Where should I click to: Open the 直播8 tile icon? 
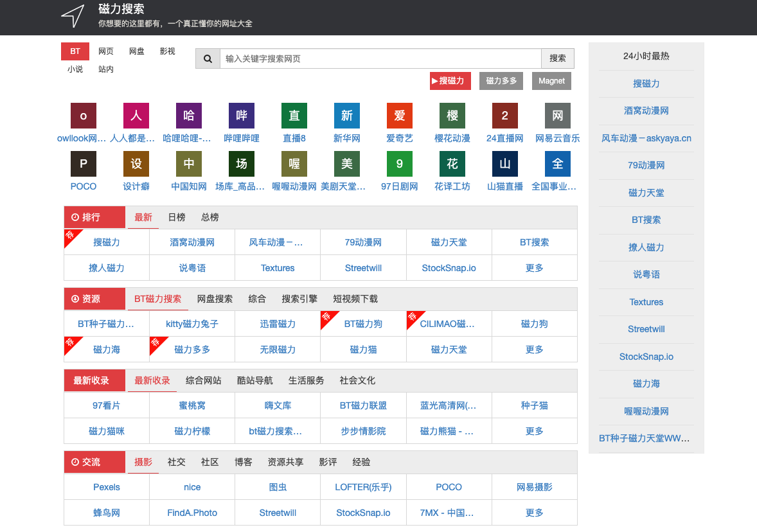coord(294,116)
